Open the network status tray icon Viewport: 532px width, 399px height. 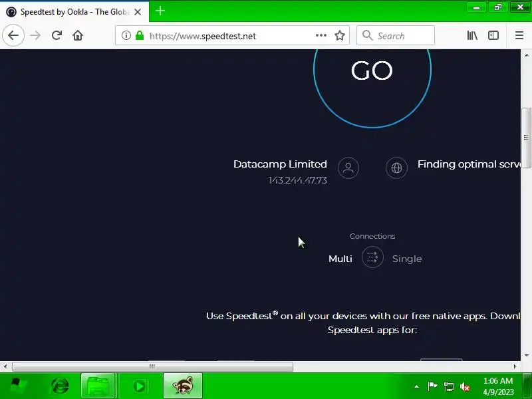pos(448,386)
